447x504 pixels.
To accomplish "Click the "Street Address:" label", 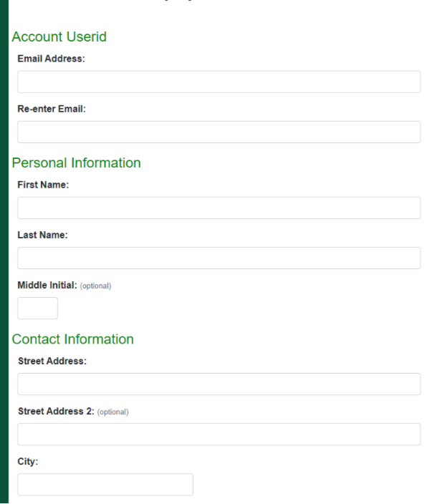I will coord(52,361).
